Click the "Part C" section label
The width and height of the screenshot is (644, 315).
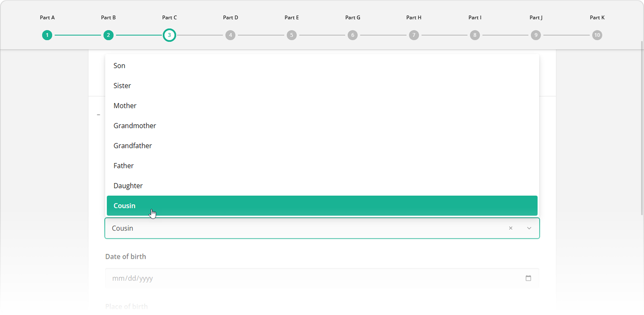(x=169, y=17)
